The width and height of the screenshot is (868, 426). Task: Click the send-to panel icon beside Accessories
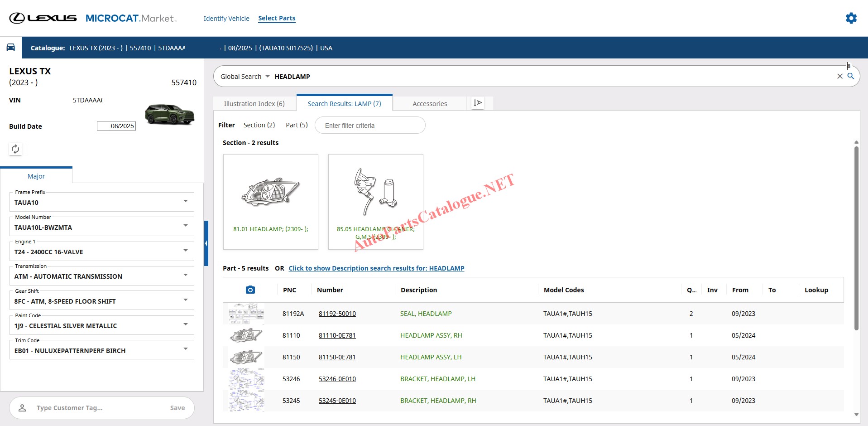point(478,103)
